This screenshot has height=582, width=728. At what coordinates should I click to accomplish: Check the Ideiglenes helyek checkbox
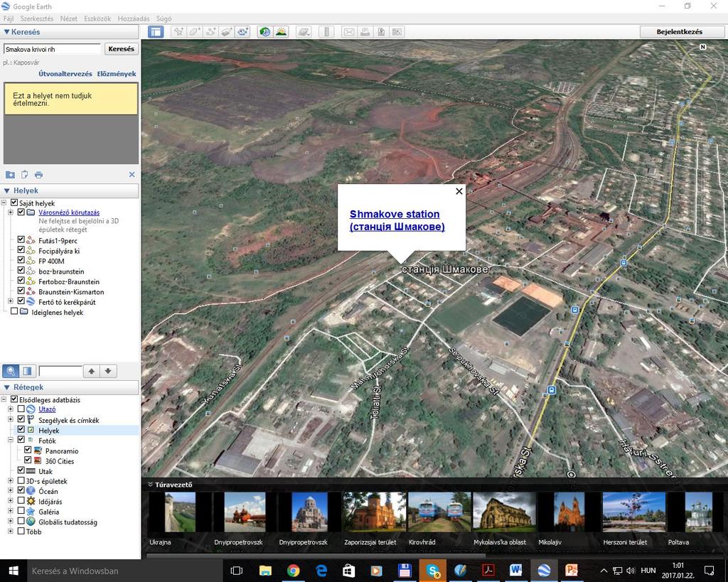(x=14, y=311)
